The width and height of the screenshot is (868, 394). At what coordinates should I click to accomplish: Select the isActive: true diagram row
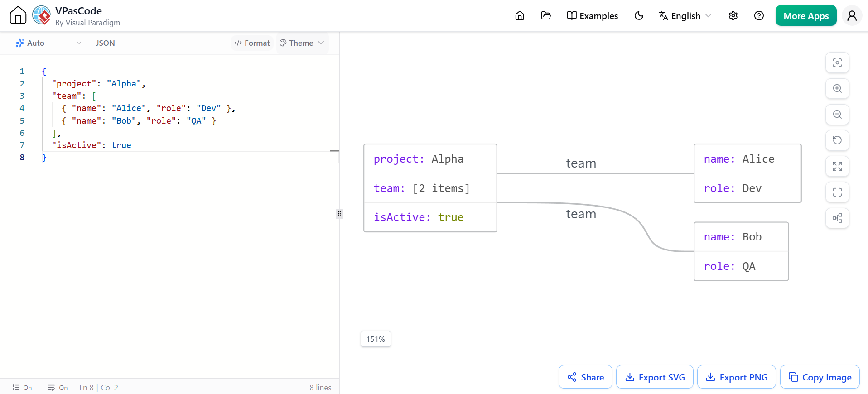click(x=430, y=217)
